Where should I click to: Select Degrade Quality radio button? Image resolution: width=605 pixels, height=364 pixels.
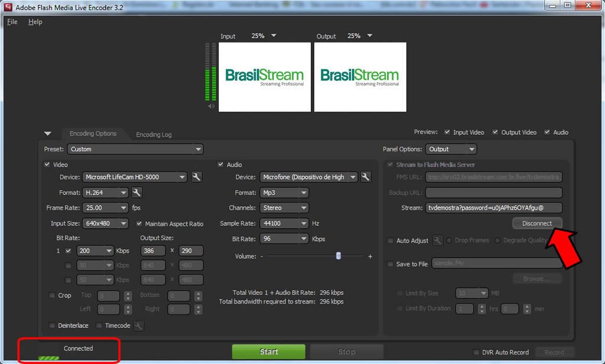coord(497,240)
